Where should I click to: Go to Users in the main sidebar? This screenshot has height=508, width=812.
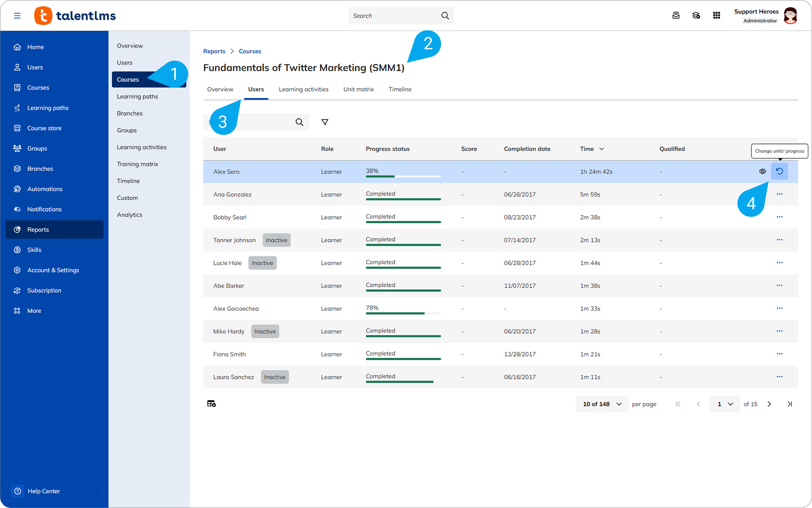coord(54,67)
